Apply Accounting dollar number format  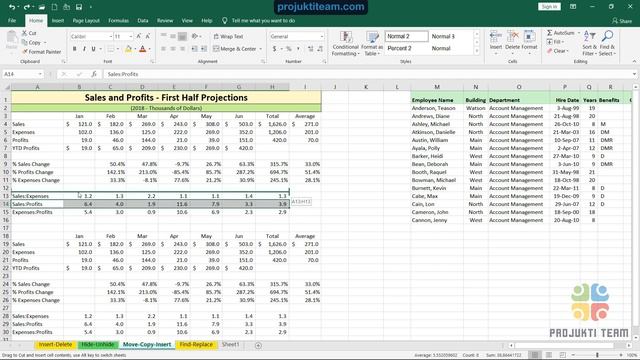pyautogui.click(x=274, y=49)
